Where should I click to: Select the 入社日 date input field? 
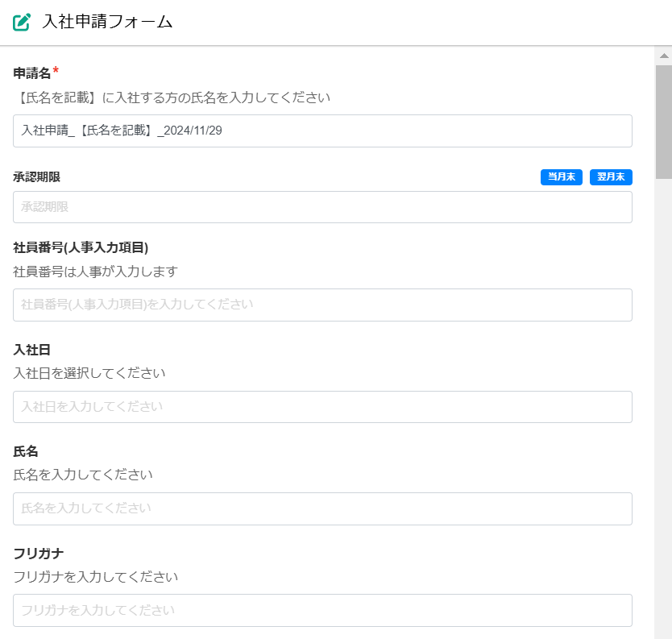pyautogui.click(x=322, y=407)
